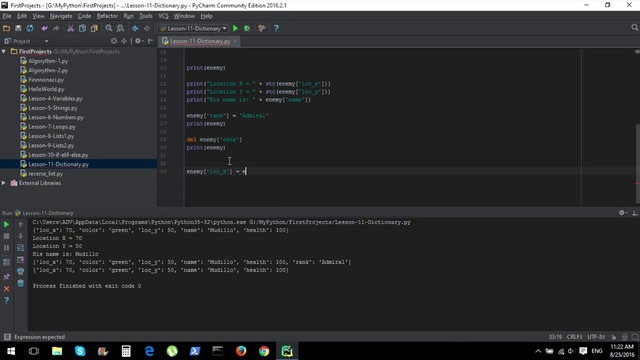The height and width of the screenshot is (360, 640).
Task: Click the Print icon in Run console
Action: (x=20, y=271)
